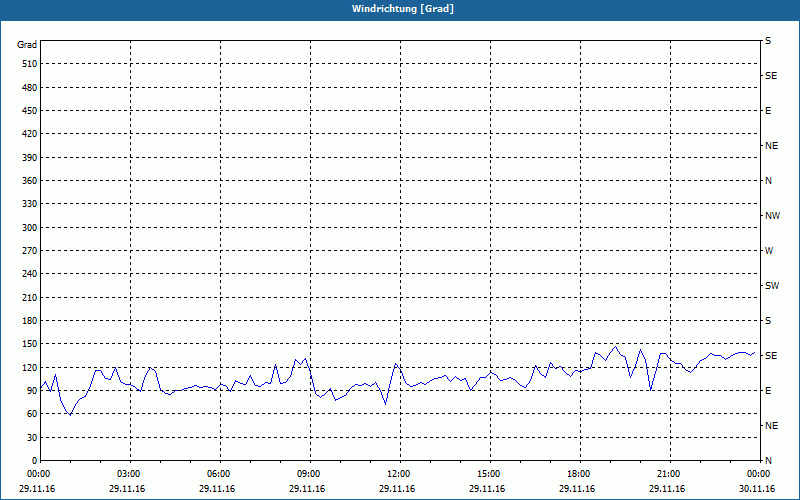Click the blue line's lowest dip near 01:00
Screen dimensions: 800x500
click(x=70, y=415)
